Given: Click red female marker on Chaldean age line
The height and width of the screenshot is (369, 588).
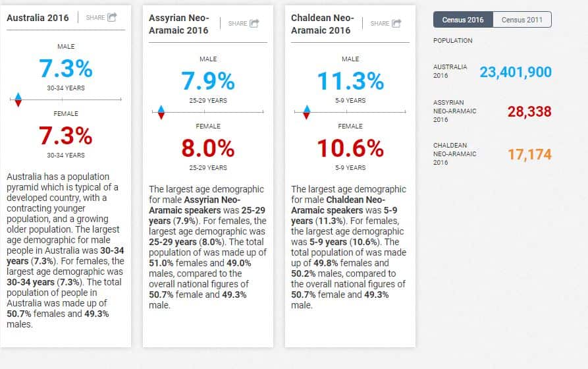Looking at the screenshot, I should coord(306,116).
